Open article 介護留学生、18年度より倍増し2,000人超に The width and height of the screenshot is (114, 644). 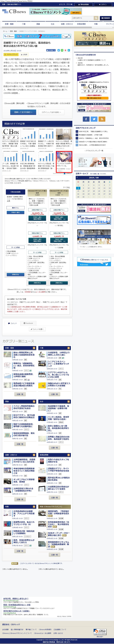(x=59, y=354)
